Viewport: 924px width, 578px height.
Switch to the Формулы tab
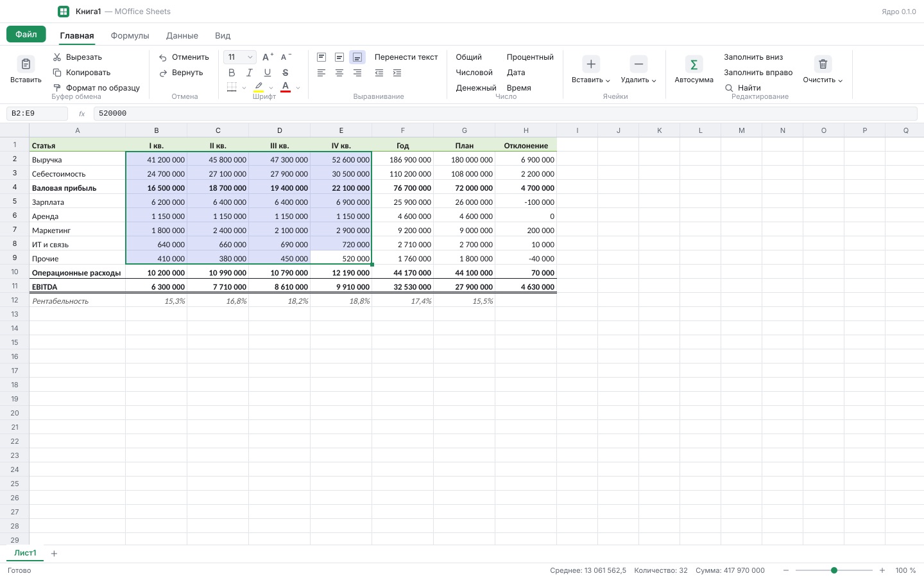click(x=130, y=36)
